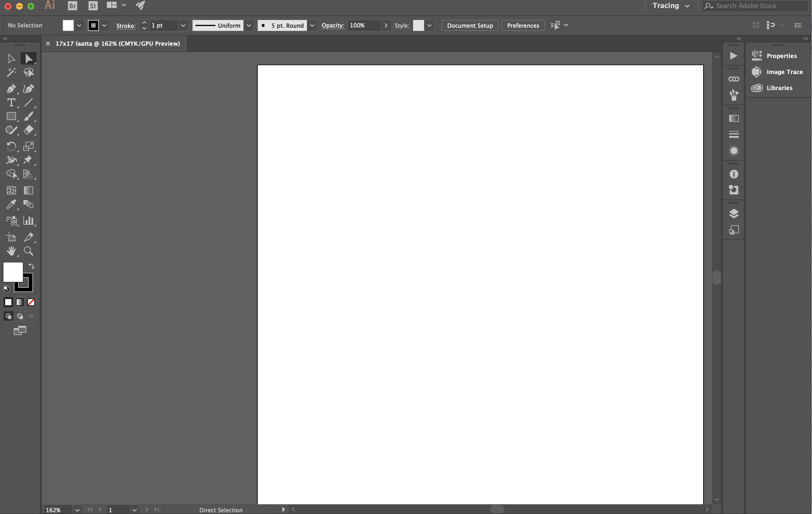Screen dimensions: 812x514
Task: Select the Rotate tool
Action: 11,146
